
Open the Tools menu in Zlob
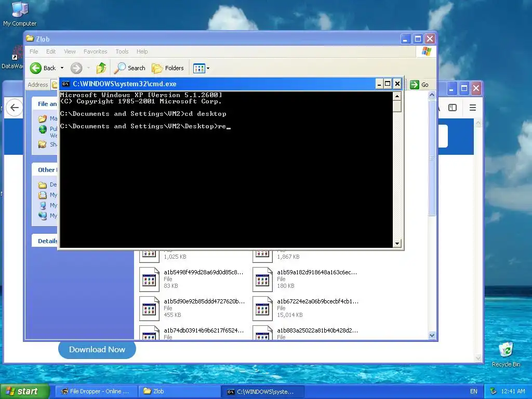tap(122, 51)
